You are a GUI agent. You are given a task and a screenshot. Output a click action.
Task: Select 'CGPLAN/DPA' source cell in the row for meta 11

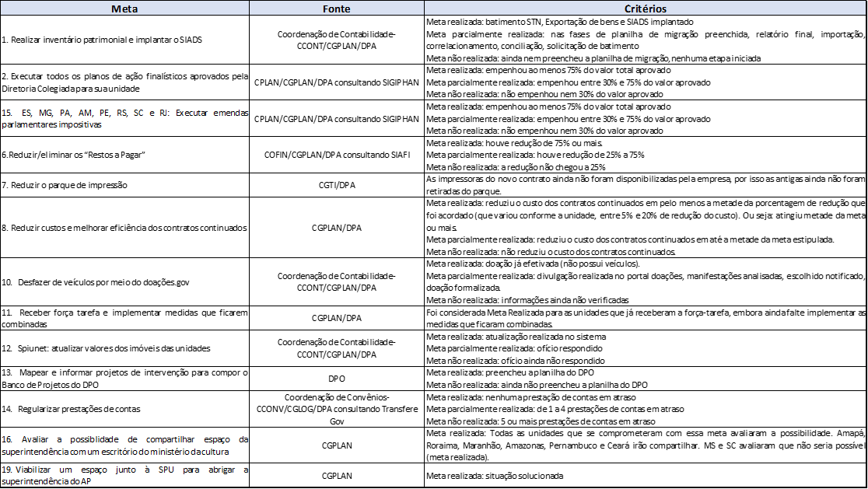pyautogui.click(x=337, y=318)
